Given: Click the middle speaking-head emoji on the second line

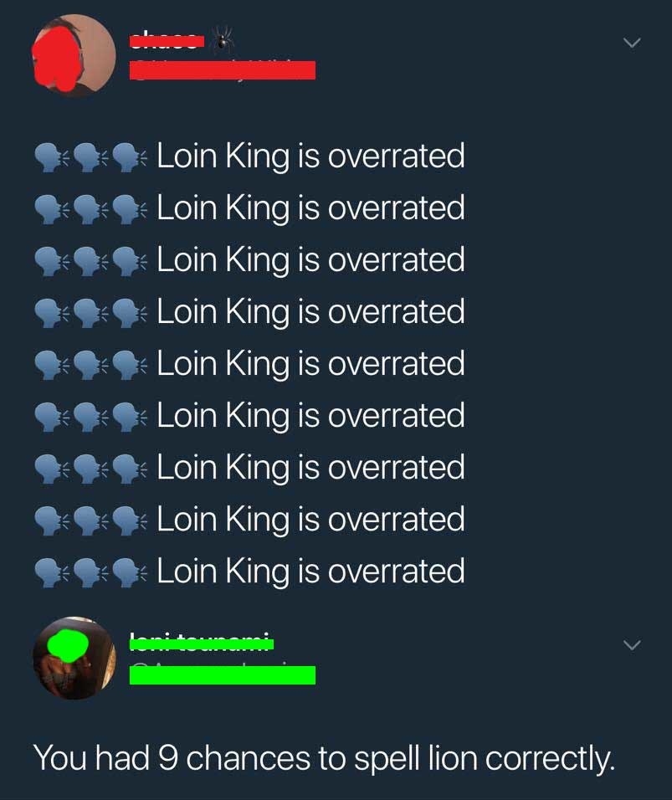Looking at the screenshot, I should tap(90, 209).
